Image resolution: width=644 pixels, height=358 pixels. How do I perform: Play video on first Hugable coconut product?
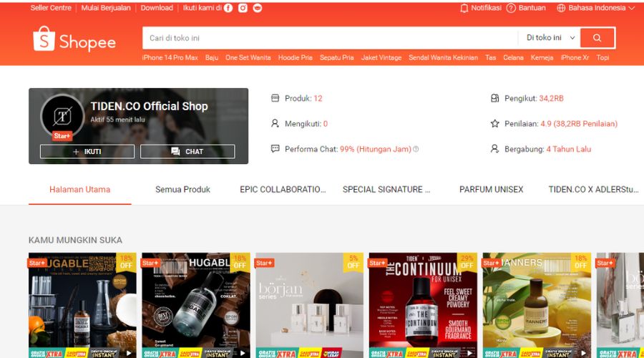(x=129, y=353)
